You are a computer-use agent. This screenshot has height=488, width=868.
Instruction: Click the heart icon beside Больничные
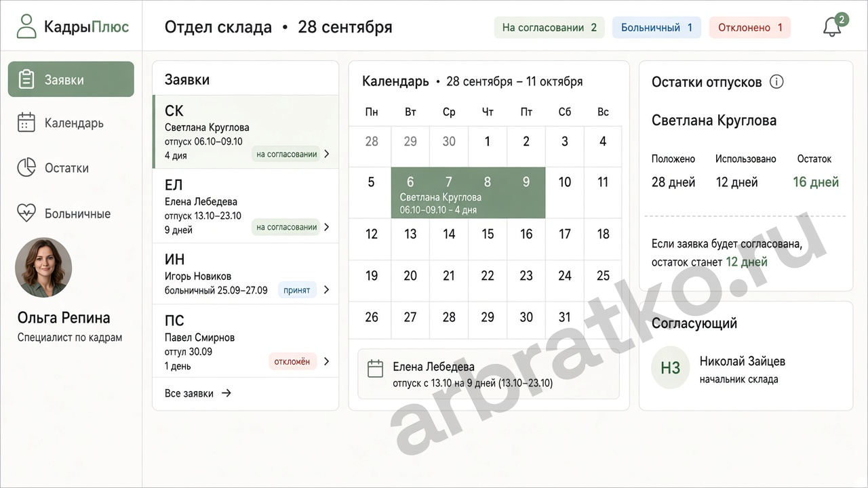coord(26,213)
